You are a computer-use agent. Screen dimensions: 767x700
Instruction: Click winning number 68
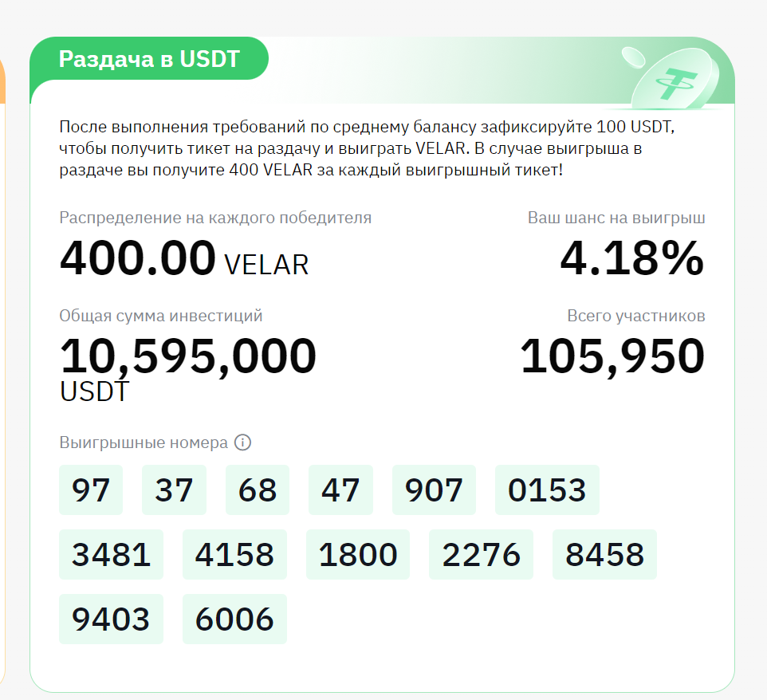coord(258,490)
